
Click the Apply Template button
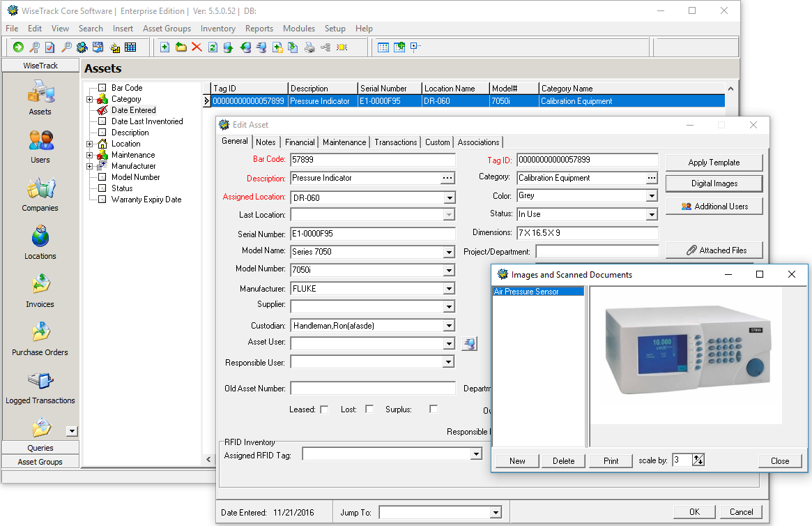714,163
